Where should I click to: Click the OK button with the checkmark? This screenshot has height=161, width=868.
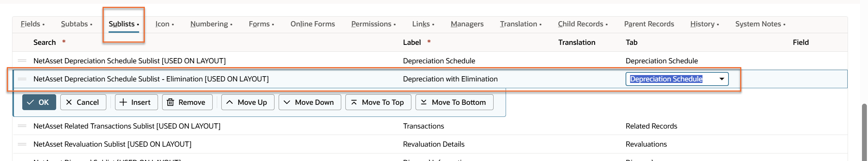click(x=39, y=102)
